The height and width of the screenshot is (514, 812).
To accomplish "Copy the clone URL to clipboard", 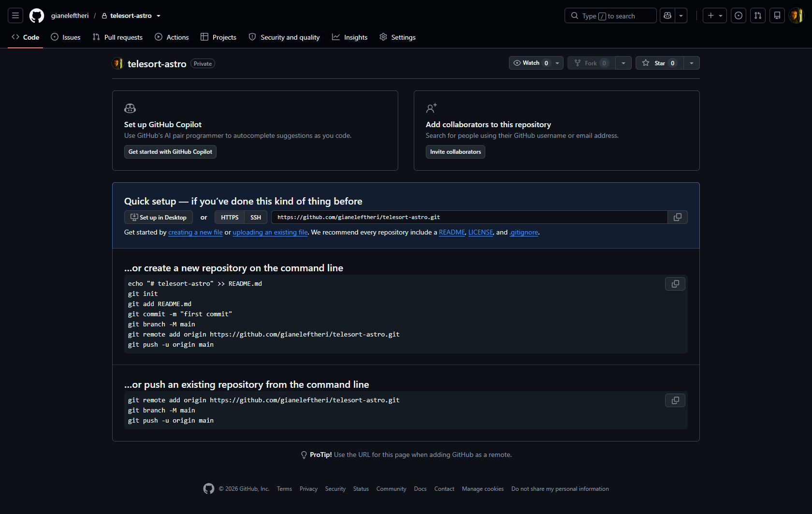I will pyautogui.click(x=678, y=217).
